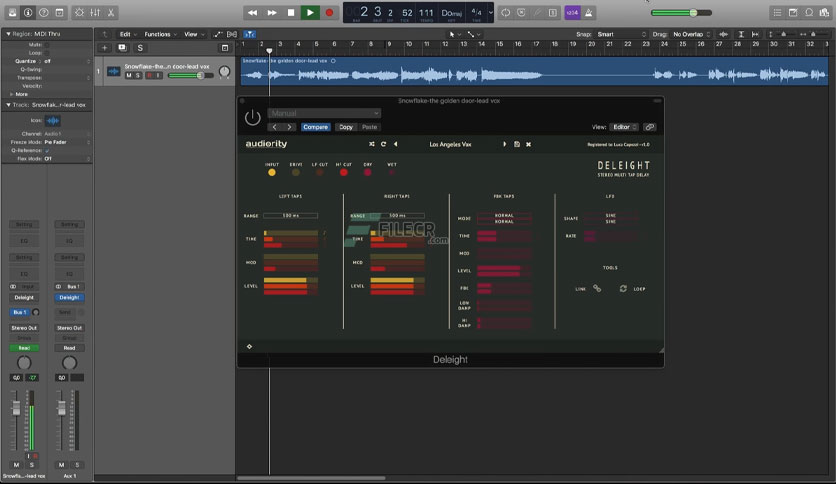Toggle Cycle mode icon
836x484 pixels.
pos(505,12)
